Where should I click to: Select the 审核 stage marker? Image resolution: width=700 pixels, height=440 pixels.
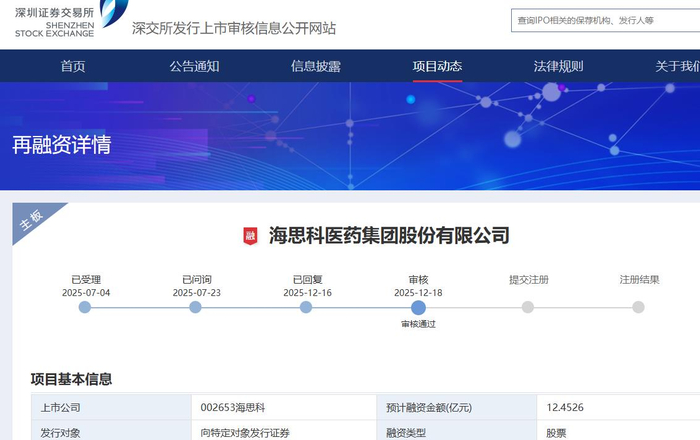[418, 307]
